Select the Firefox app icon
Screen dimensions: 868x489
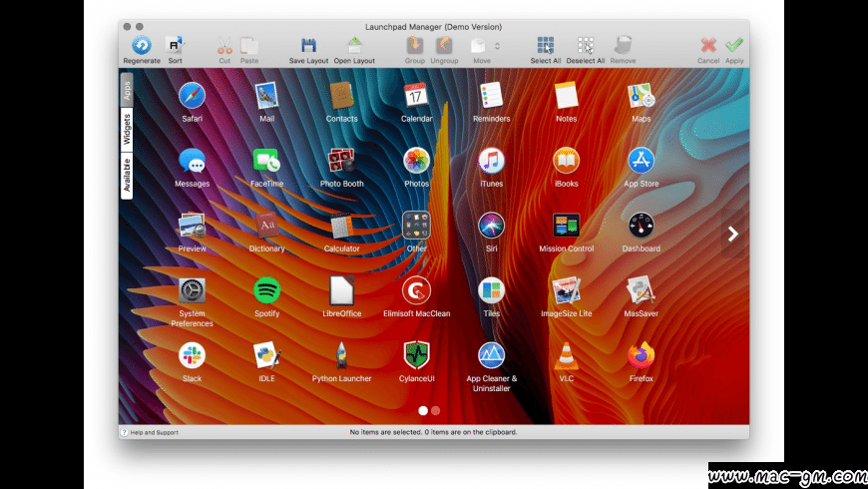642,355
